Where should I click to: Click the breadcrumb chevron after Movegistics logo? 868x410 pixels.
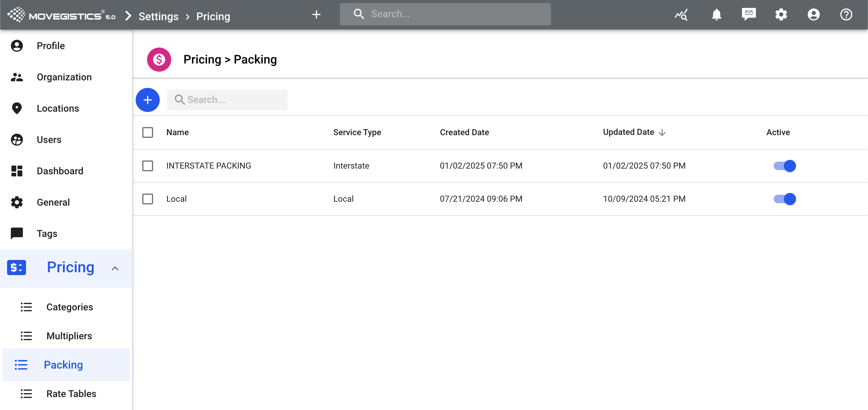[x=128, y=16]
